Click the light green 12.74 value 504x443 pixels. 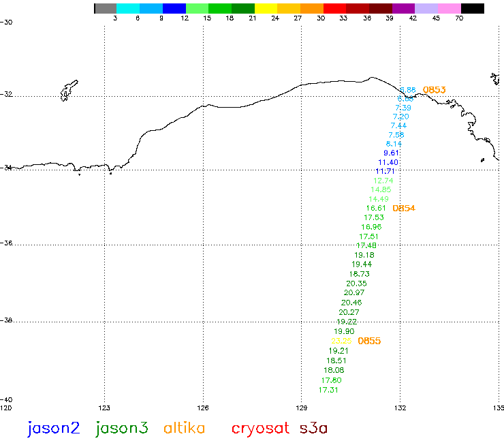(383, 181)
